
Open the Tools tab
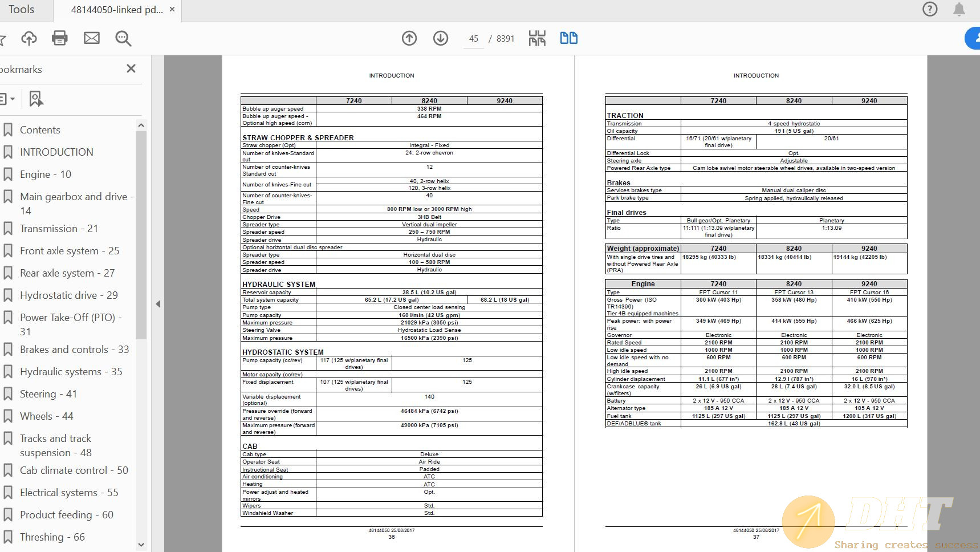[x=22, y=10]
